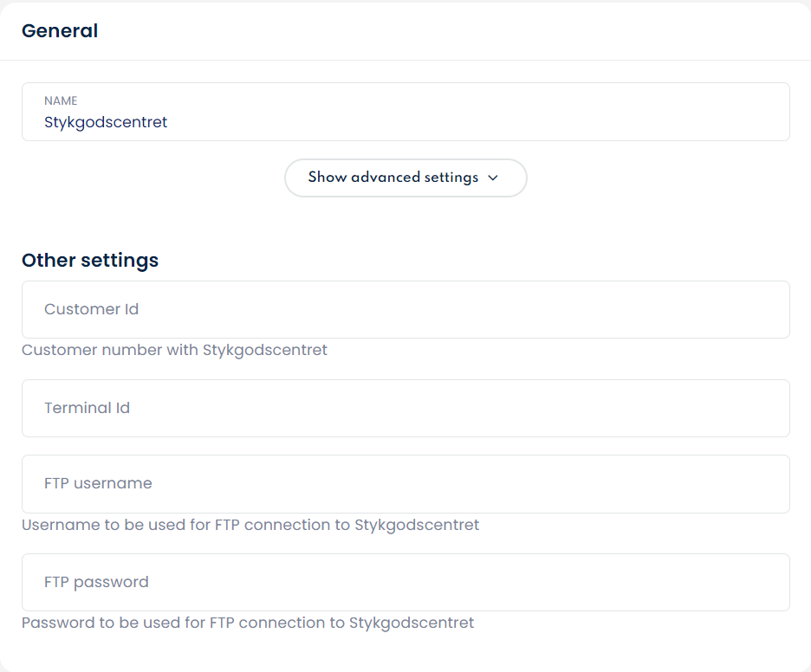Click the FTP password placeholder text
Viewport: 811px width, 672px height.
(96, 582)
